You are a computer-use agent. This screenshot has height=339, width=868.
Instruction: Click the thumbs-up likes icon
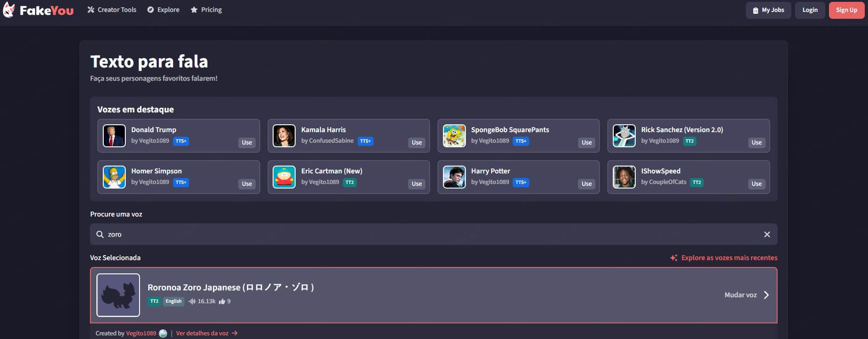pyautogui.click(x=222, y=301)
